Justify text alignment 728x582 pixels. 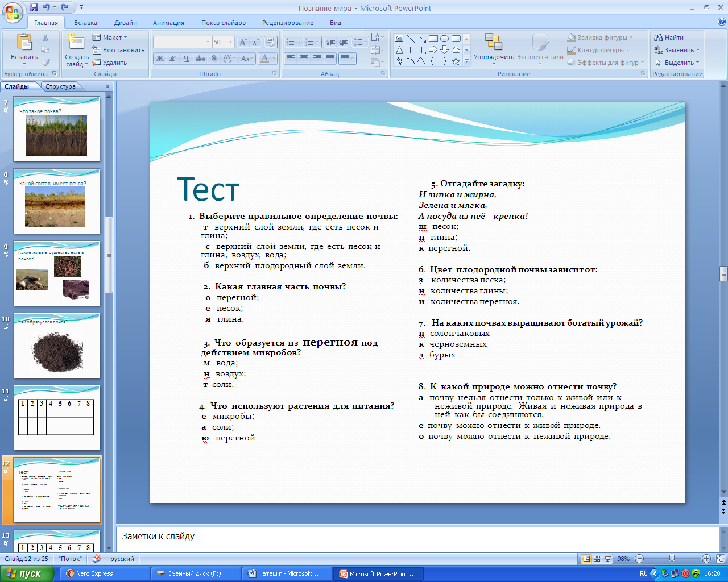(330, 58)
